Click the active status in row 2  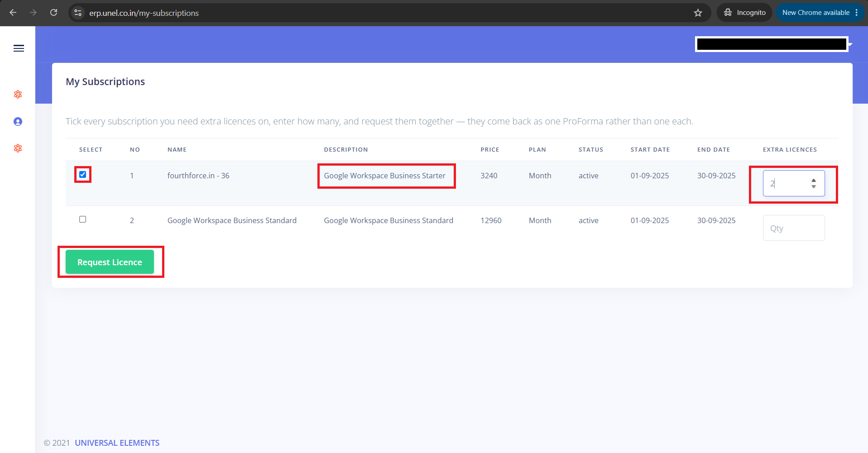(x=589, y=220)
